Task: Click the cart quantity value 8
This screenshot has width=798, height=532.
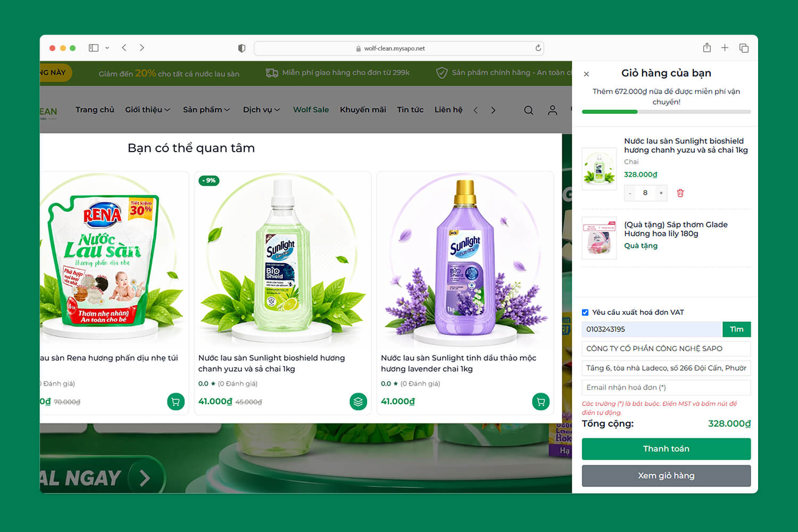Action: pyautogui.click(x=645, y=193)
